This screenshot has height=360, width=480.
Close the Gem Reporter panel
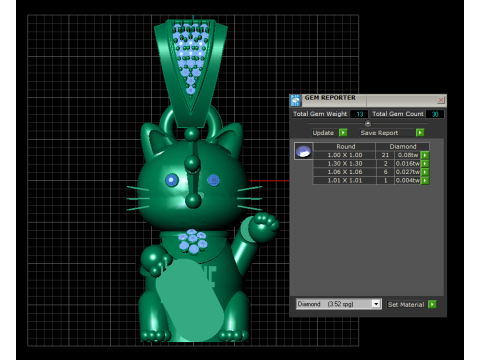[441, 100]
